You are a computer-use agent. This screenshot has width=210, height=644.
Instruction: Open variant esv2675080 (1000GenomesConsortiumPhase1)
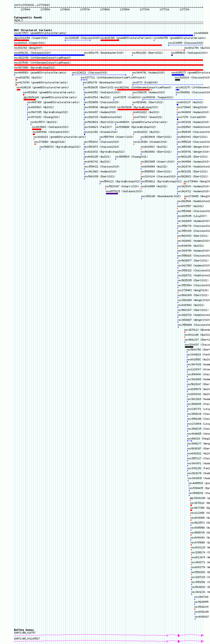point(42,63)
